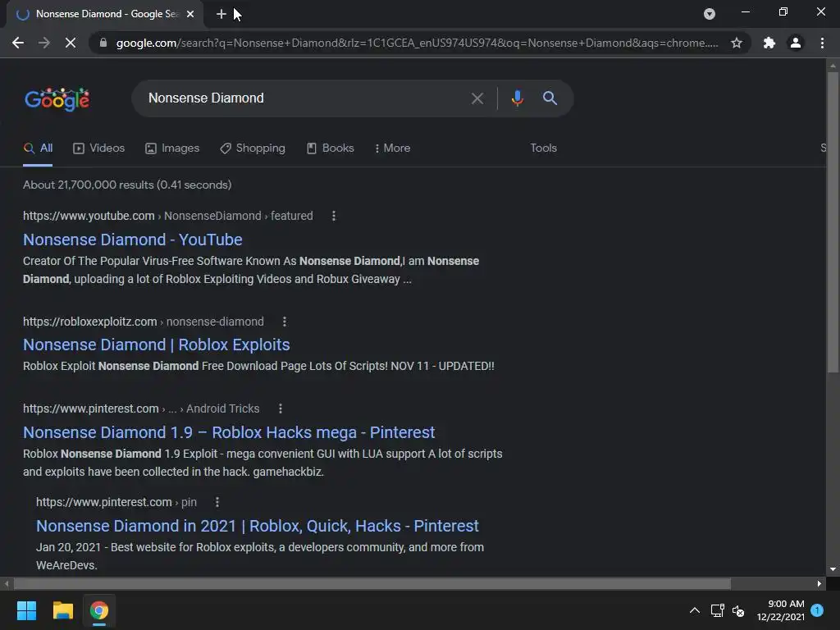
Task: Click the robloxexploitz.com nonsense-diamond URL
Action: pos(143,322)
